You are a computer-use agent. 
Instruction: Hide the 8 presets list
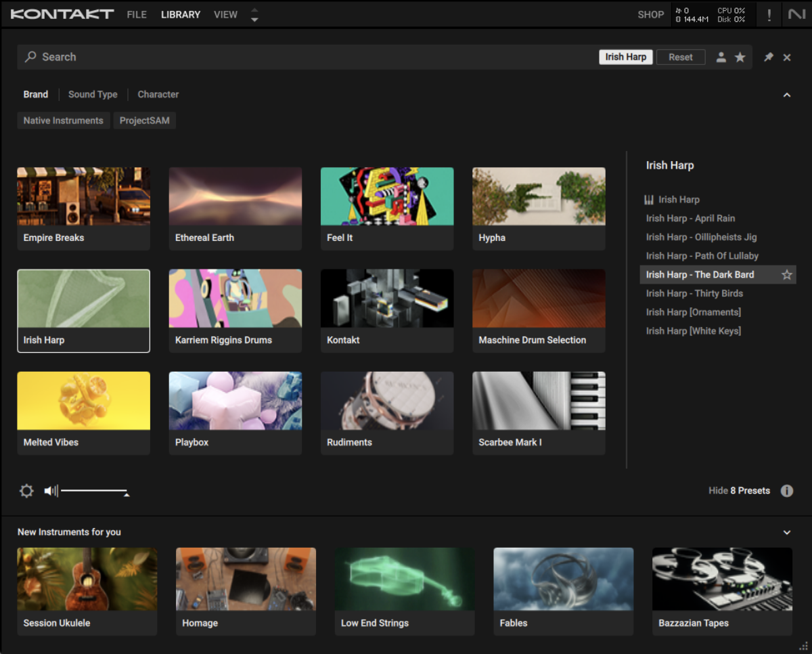[x=739, y=491]
